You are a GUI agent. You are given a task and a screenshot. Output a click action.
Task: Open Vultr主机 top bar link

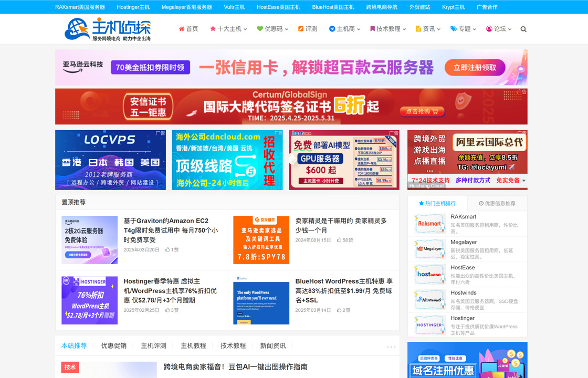(234, 7)
